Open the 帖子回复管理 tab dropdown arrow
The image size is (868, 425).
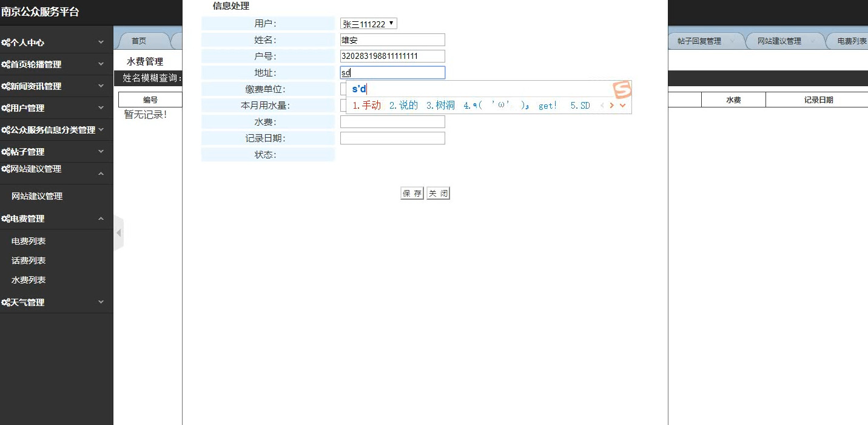(732, 41)
